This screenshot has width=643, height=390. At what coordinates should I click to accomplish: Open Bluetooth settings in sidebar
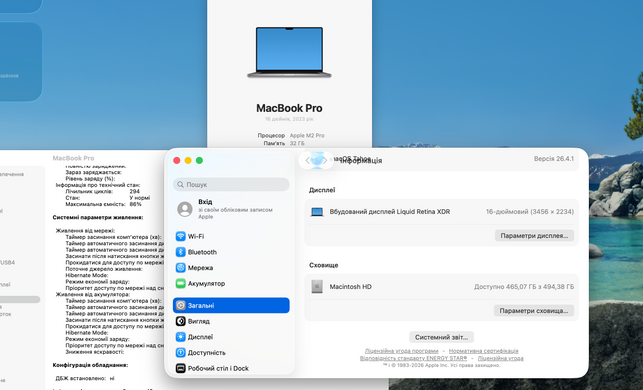[231, 252]
